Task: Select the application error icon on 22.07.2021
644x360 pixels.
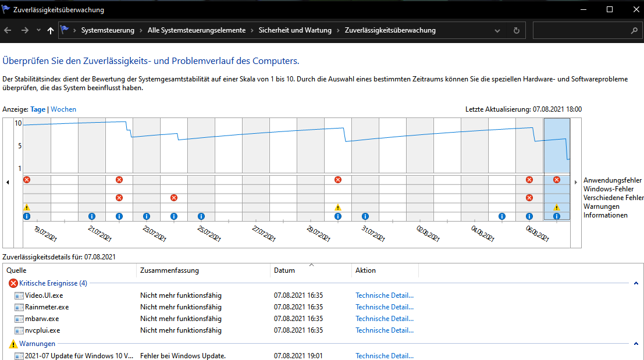Action: coord(119,180)
